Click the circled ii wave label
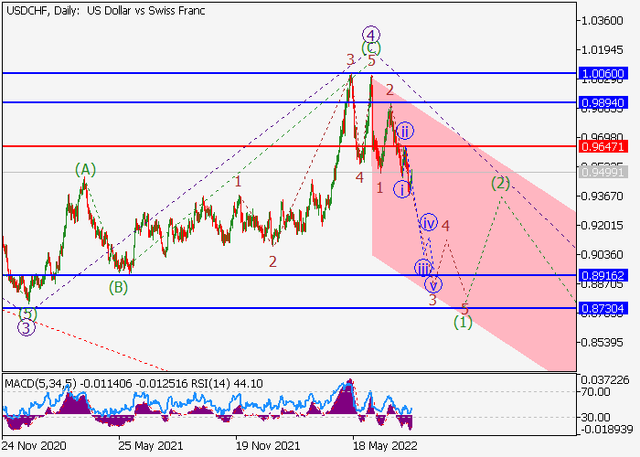The width and height of the screenshot is (640, 457). point(405,131)
